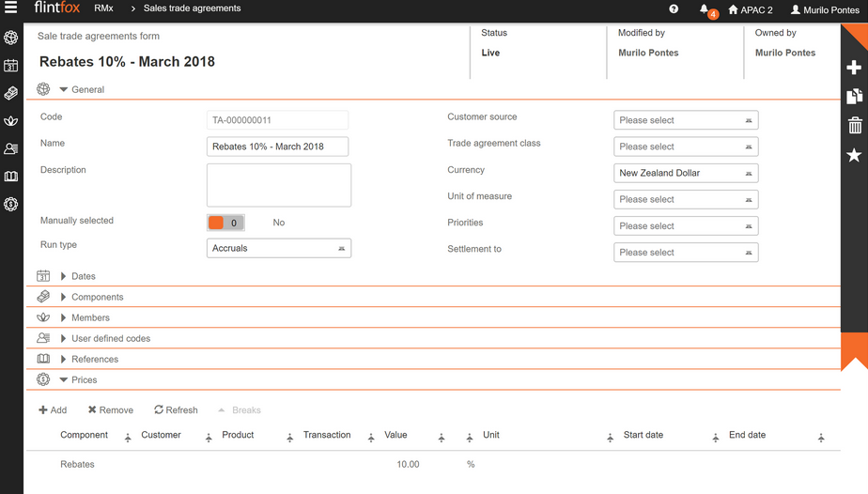Open the hamburger main menu

tap(10, 8)
